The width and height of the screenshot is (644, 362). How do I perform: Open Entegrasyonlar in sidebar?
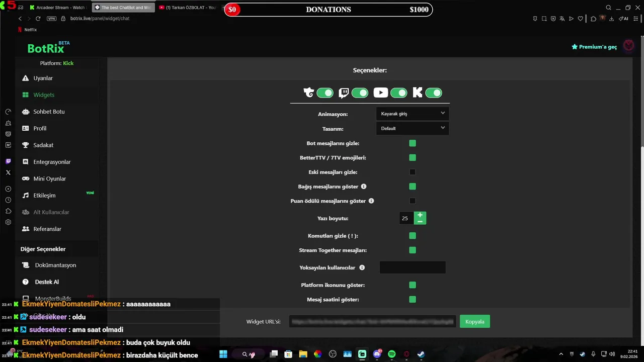coord(52,162)
